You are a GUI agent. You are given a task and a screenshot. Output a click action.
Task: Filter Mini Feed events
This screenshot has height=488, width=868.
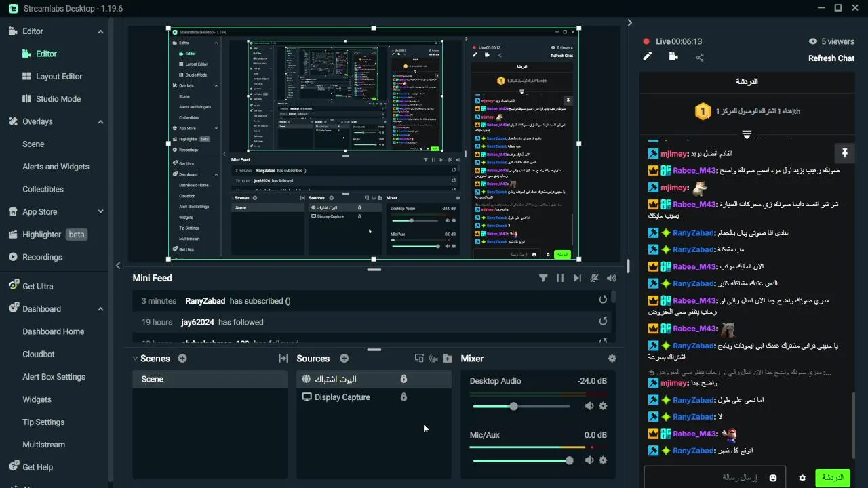coord(543,278)
